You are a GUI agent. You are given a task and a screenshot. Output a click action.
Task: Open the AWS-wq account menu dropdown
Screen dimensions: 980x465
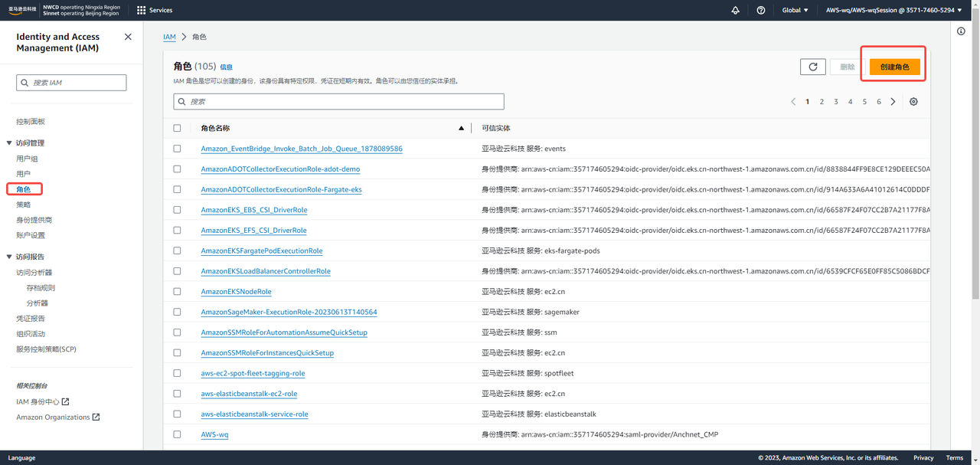point(894,10)
